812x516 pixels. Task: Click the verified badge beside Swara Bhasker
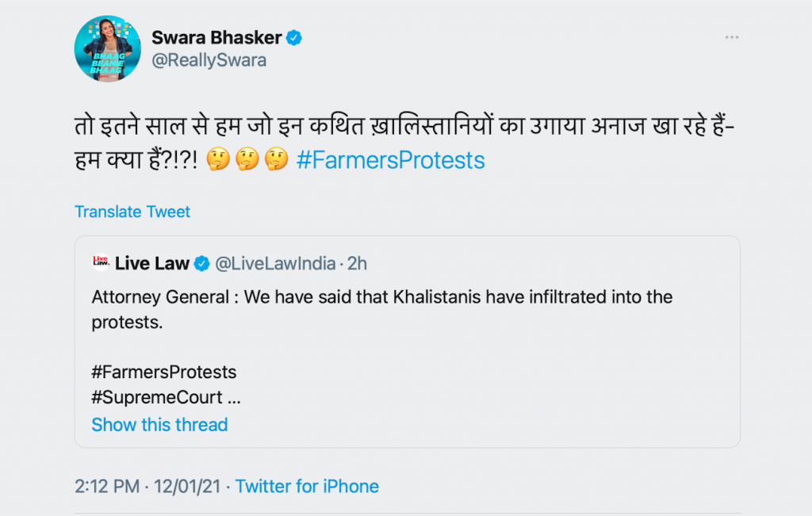[293, 37]
